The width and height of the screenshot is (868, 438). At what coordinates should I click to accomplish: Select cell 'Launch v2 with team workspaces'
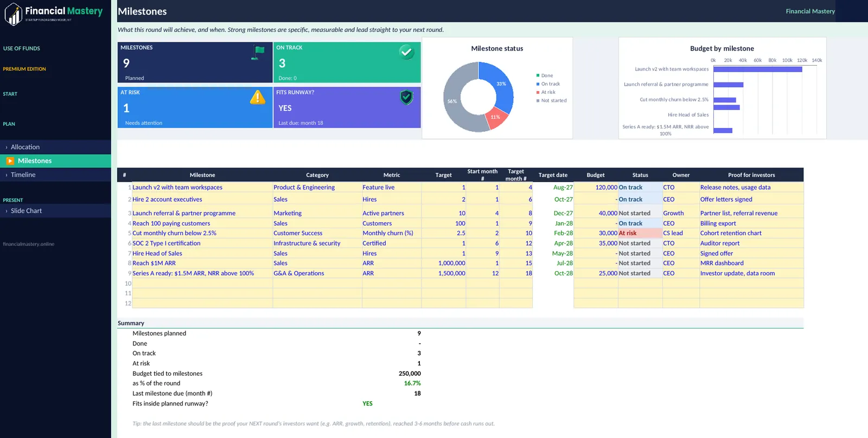tap(202, 188)
